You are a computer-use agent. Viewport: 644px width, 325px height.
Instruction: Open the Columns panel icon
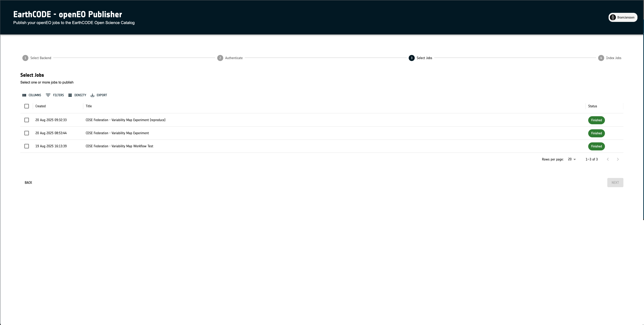pyautogui.click(x=24, y=95)
